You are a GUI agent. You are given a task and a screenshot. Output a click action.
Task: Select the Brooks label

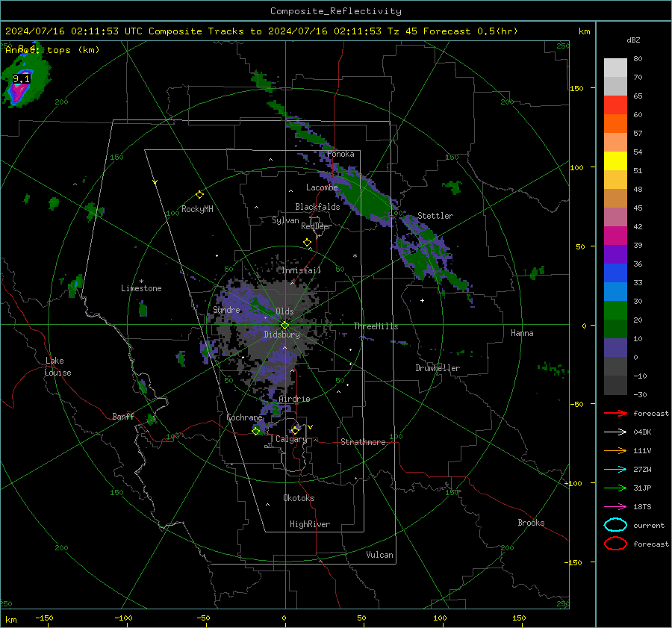pyautogui.click(x=531, y=523)
